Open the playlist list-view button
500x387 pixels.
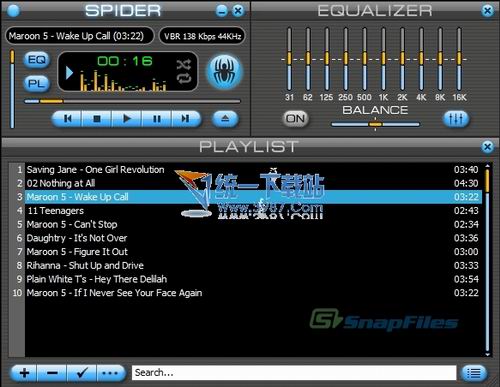(474, 373)
